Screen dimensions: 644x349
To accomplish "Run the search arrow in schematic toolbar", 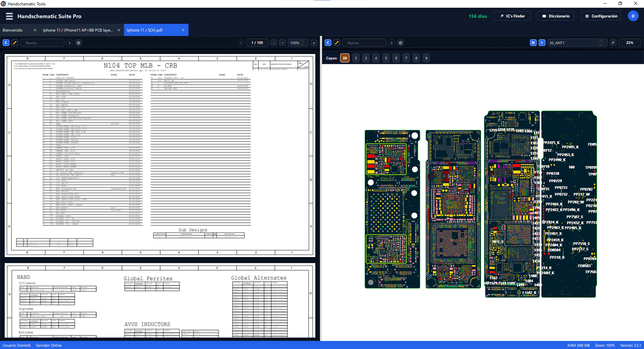I will click(69, 43).
